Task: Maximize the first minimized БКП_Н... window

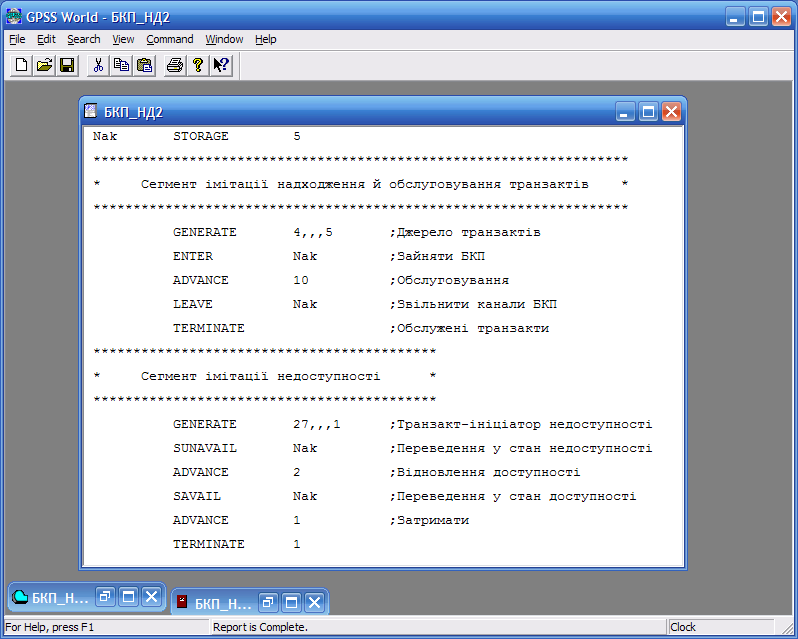Action: [128, 596]
